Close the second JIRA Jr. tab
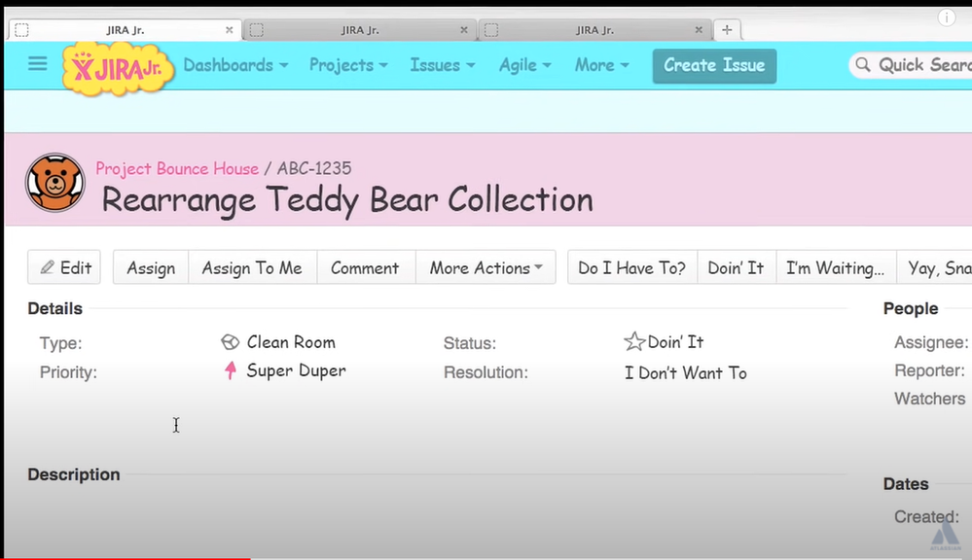Image resolution: width=972 pixels, height=560 pixels. coord(464,30)
